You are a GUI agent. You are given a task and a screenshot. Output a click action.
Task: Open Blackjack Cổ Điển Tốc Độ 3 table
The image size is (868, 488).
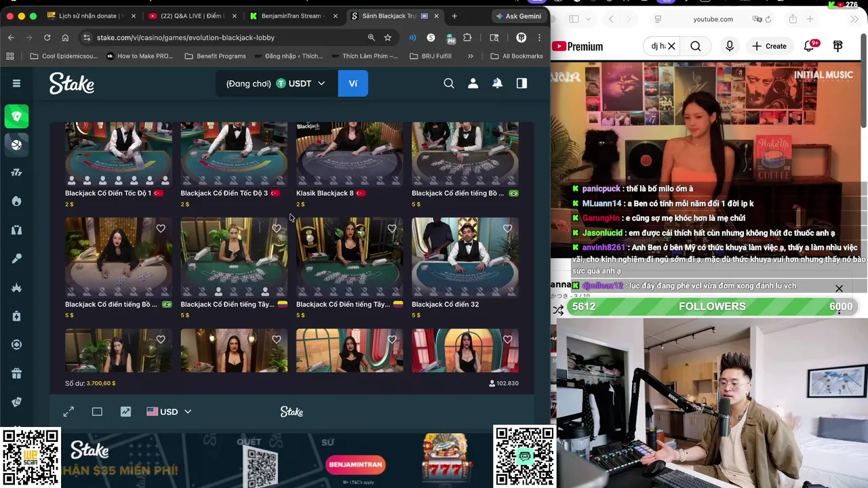tap(234, 154)
